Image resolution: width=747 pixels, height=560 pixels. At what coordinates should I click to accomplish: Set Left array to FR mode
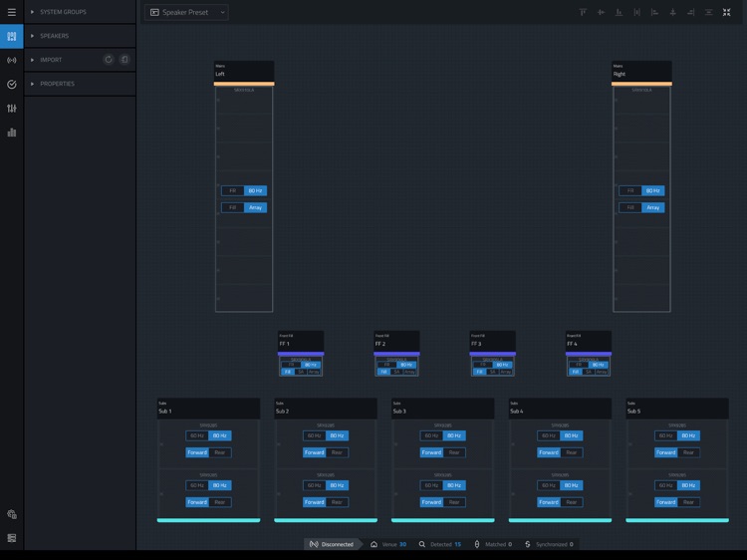232,190
